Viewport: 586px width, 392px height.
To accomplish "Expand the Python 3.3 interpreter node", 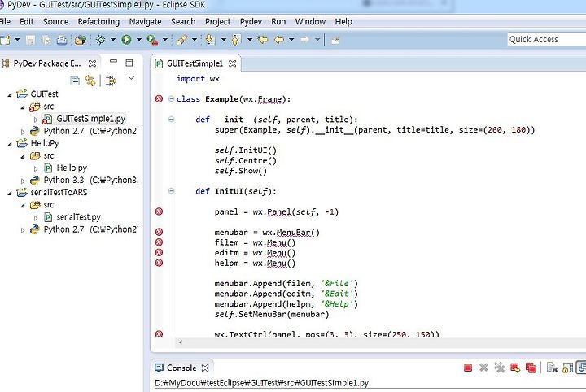I will 23,181.
